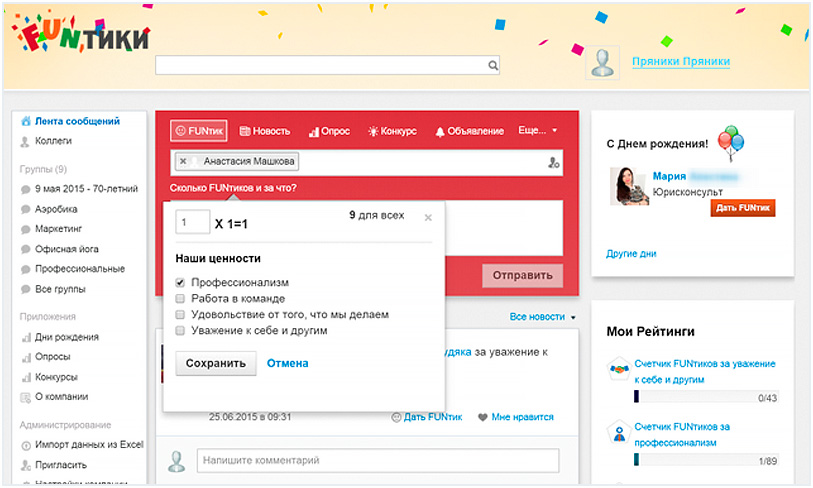This screenshot has width=813, height=488.
Task: Click orange Дать FUNтик birthday button
Action: (742, 208)
